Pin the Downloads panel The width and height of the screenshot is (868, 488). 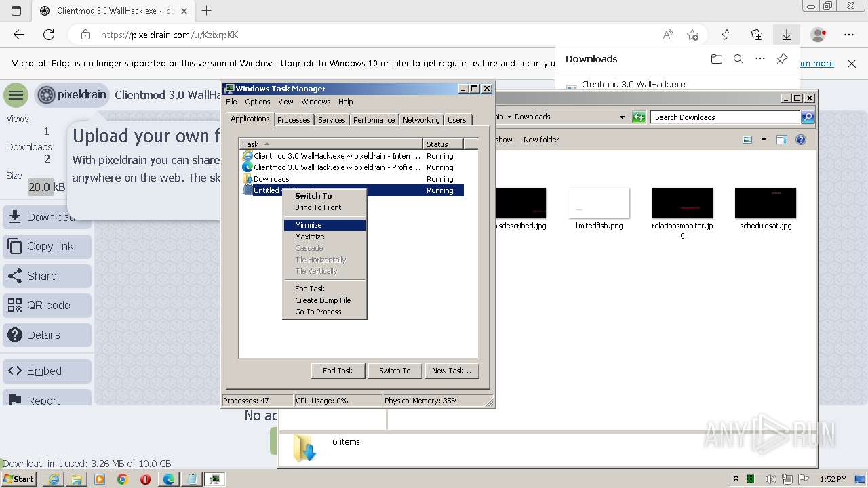click(782, 59)
